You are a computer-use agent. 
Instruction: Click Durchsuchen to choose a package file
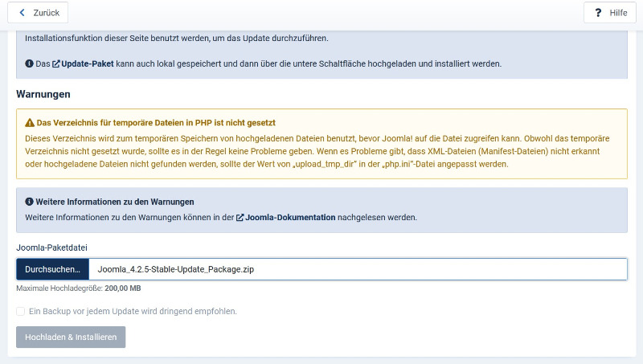[52, 269]
